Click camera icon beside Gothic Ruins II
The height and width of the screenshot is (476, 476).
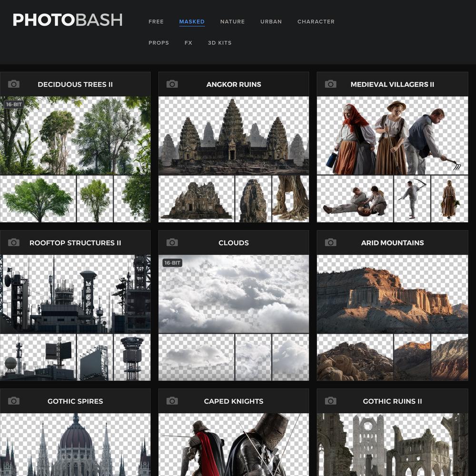click(x=331, y=401)
